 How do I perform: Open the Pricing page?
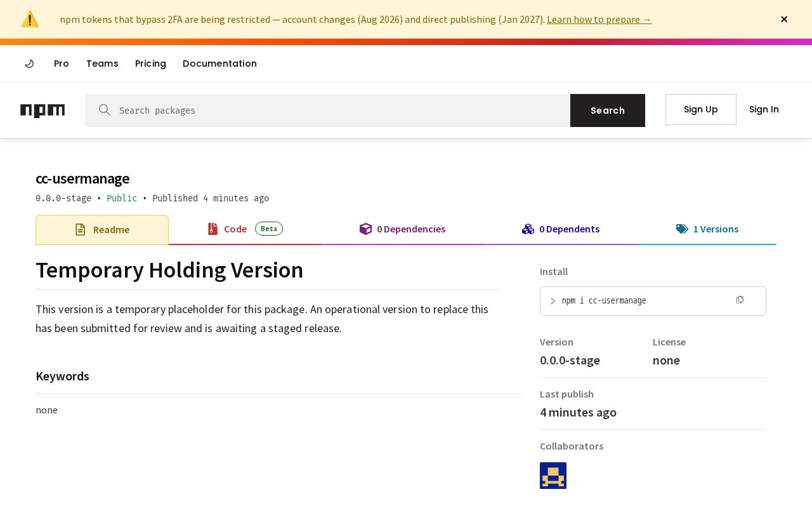tap(150, 63)
